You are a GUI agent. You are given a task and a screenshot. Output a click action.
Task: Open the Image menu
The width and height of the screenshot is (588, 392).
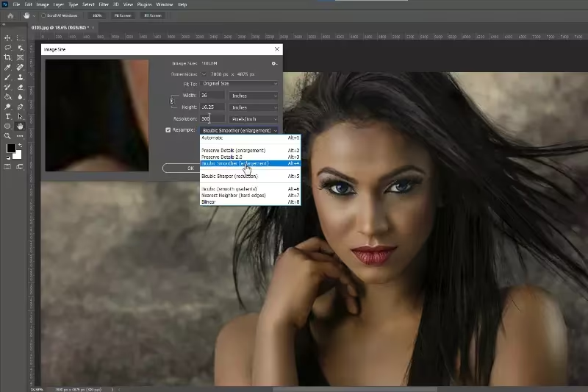tap(43, 4)
